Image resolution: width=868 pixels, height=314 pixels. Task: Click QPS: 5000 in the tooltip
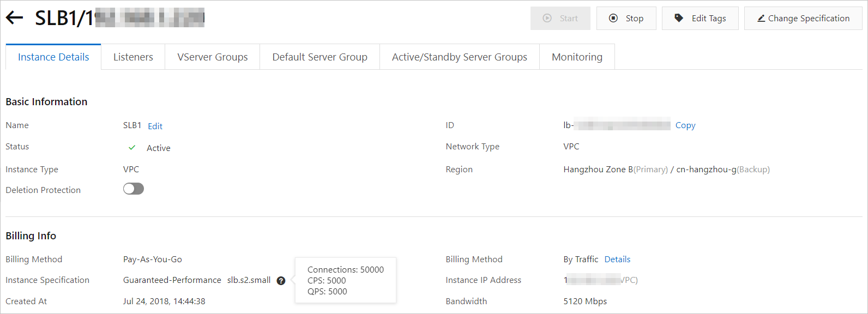point(327,292)
